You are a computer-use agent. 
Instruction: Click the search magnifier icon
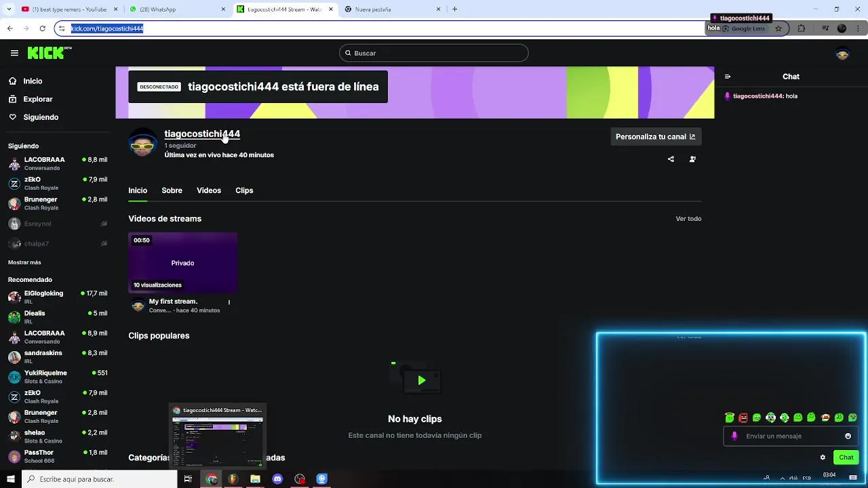click(x=348, y=53)
